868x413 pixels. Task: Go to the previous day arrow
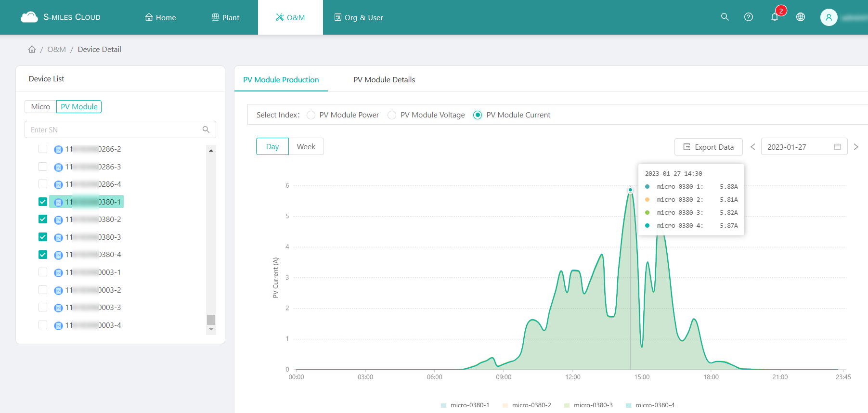point(752,147)
